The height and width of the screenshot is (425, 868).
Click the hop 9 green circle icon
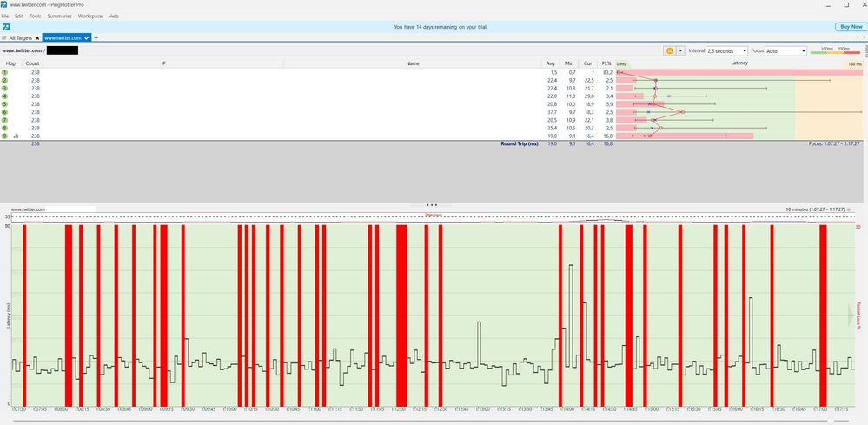[5, 136]
